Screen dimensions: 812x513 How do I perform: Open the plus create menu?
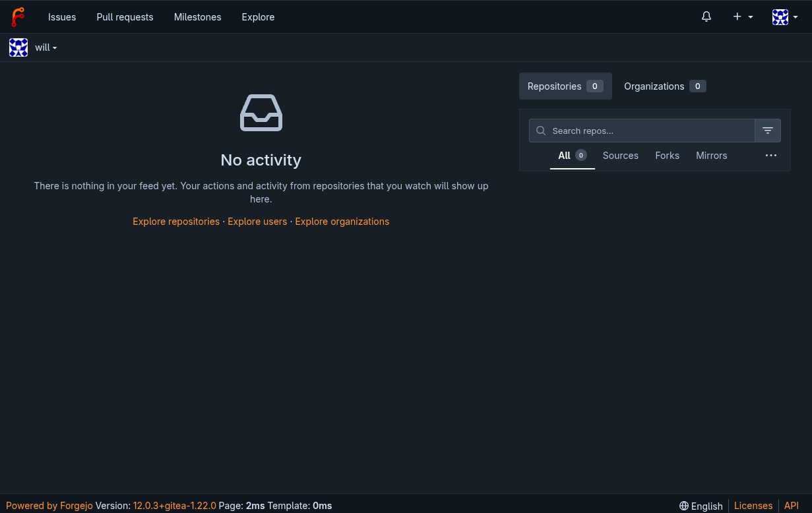[x=742, y=17]
